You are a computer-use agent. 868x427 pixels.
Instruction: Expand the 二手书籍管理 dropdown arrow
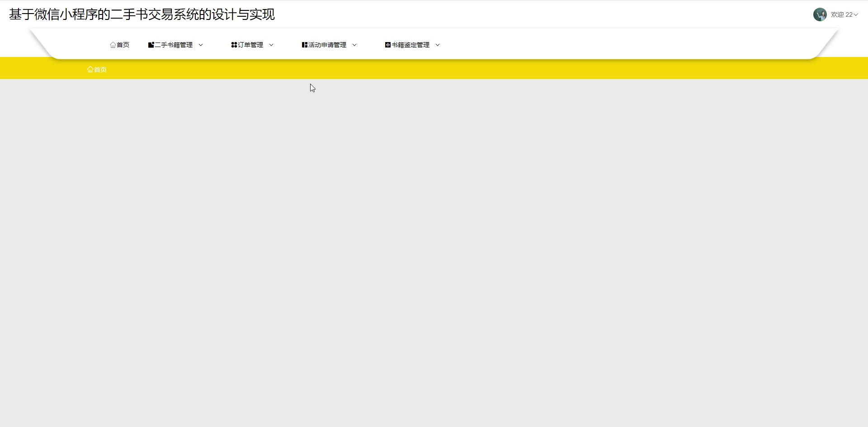201,45
